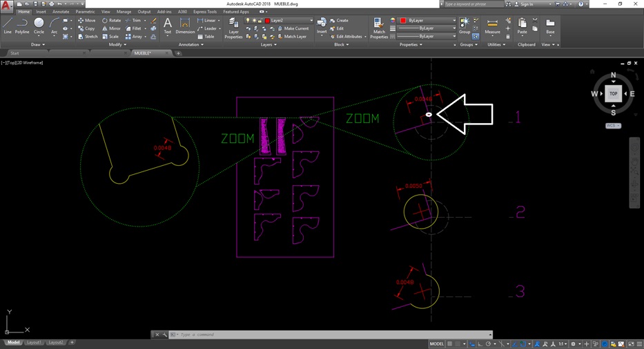Switch to the Parametric tab
This screenshot has height=349, width=644.
pyautogui.click(x=85, y=12)
